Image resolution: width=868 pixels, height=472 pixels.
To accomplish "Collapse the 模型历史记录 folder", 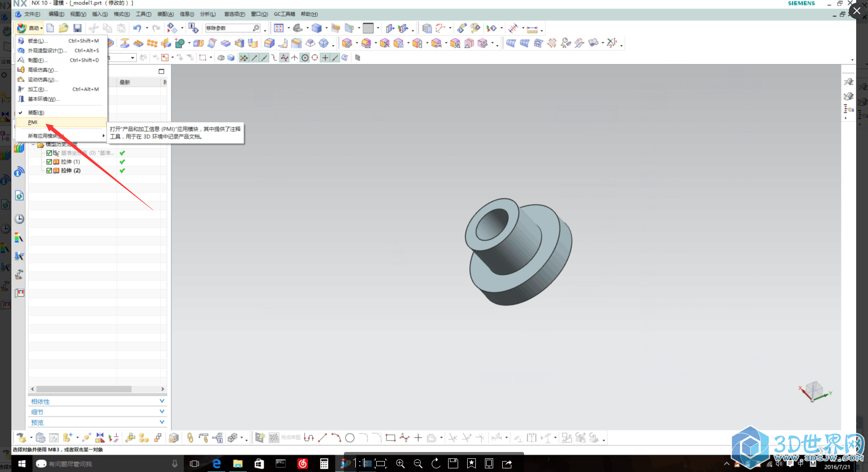I will tap(33, 145).
